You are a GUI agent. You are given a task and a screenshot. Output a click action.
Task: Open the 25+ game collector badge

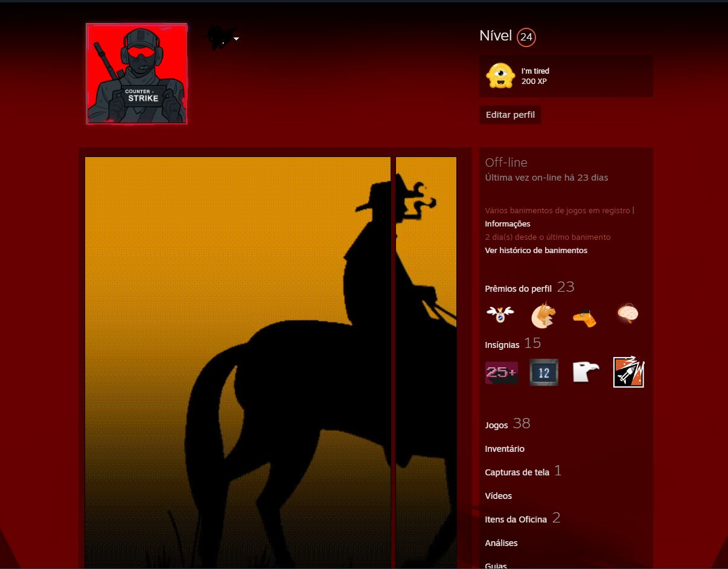pyautogui.click(x=502, y=373)
